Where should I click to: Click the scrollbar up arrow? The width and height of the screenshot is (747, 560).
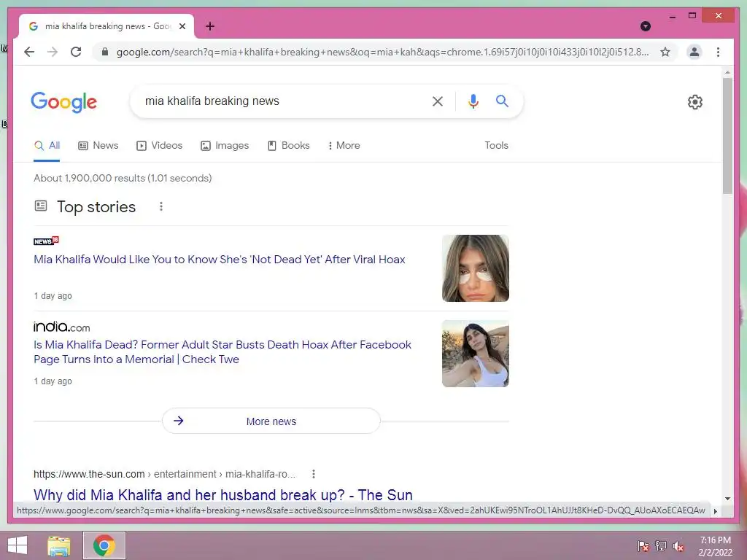click(727, 72)
